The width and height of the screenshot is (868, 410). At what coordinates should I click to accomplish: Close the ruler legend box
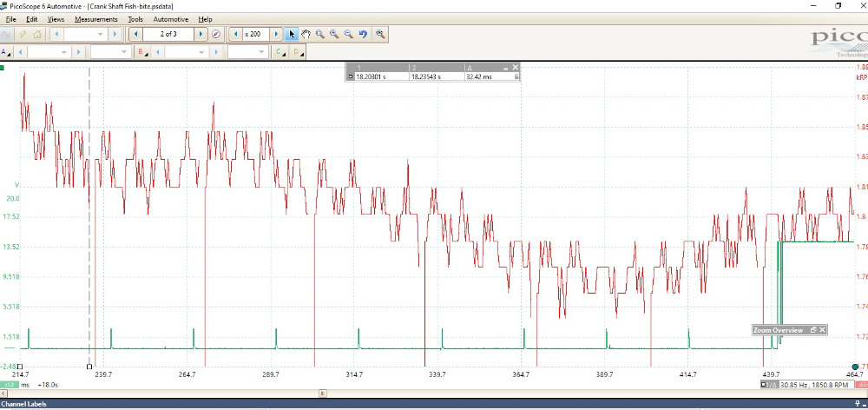(515, 67)
